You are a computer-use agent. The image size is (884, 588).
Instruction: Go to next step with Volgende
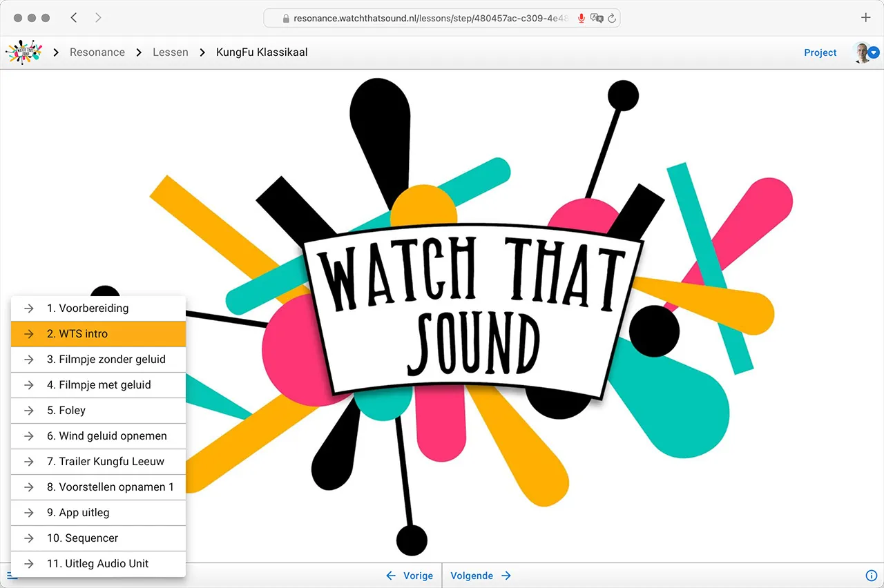click(481, 576)
